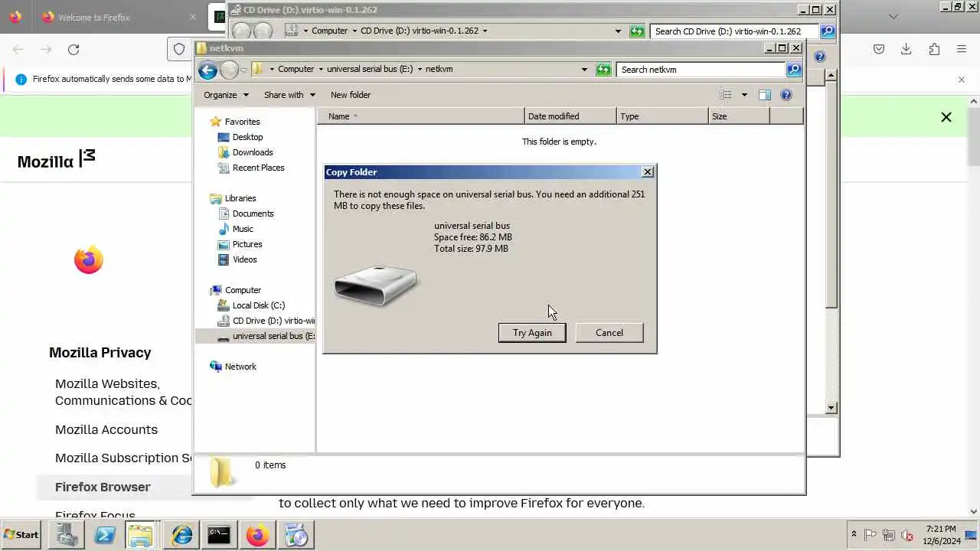Select Libraries in the navigation pane
The width and height of the screenshot is (980, 551).
coord(240,198)
